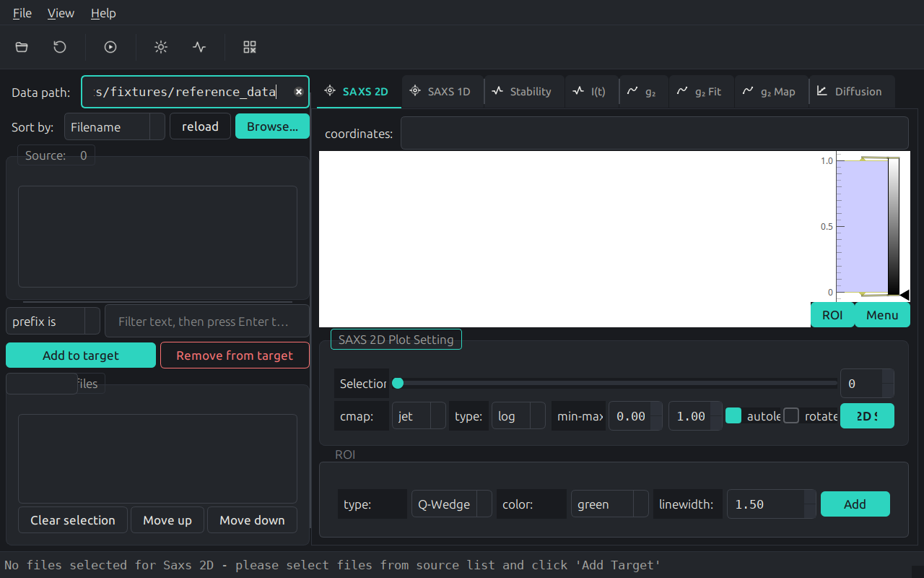Click the coordinates text field
924x578 pixels.
[654, 134]
